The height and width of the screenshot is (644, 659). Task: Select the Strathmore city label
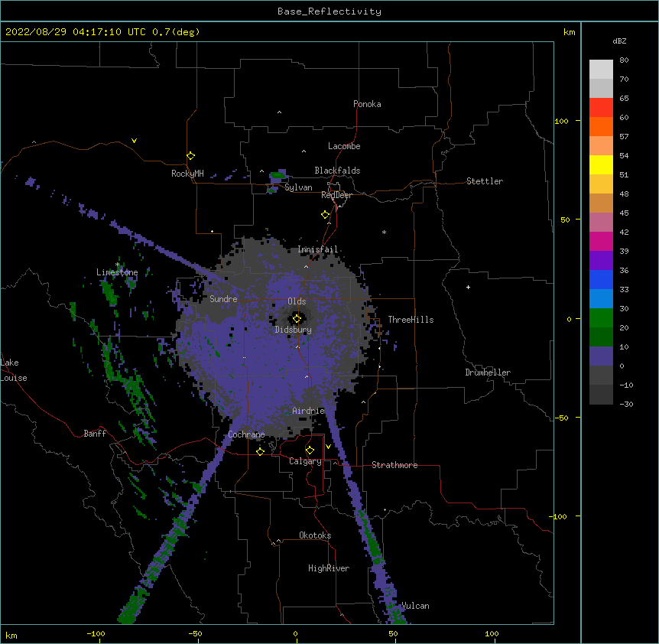[394, 465]
